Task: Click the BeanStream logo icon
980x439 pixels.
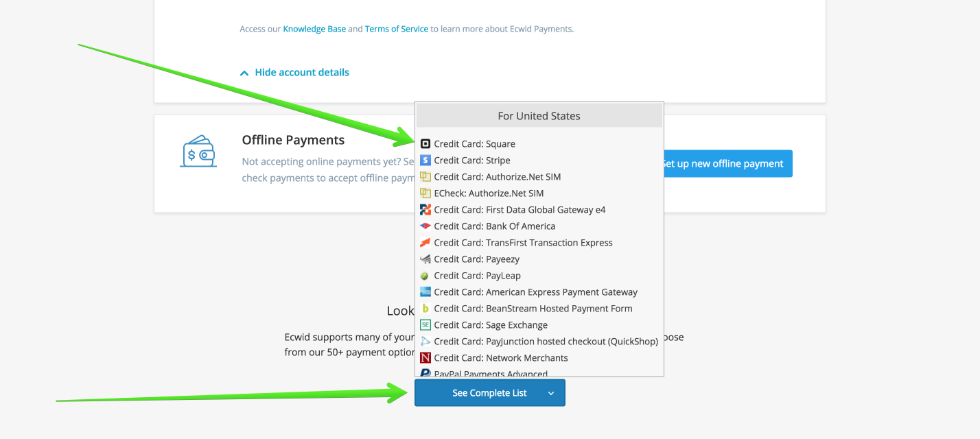Action: click(x=425, y=309)
